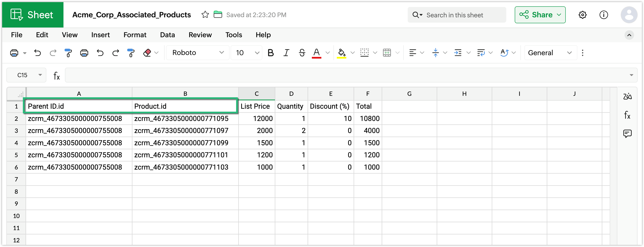The height and width of the screenshot is (247, 644).
Task: Expand the fill color dropdown arrow
Action: click(352, 53)
